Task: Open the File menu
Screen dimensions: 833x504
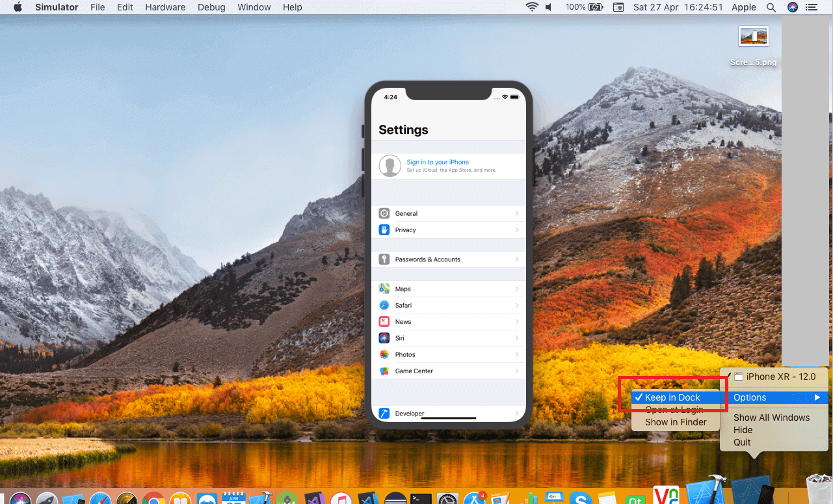Action: pyautogui.click(x=98, y=7)
